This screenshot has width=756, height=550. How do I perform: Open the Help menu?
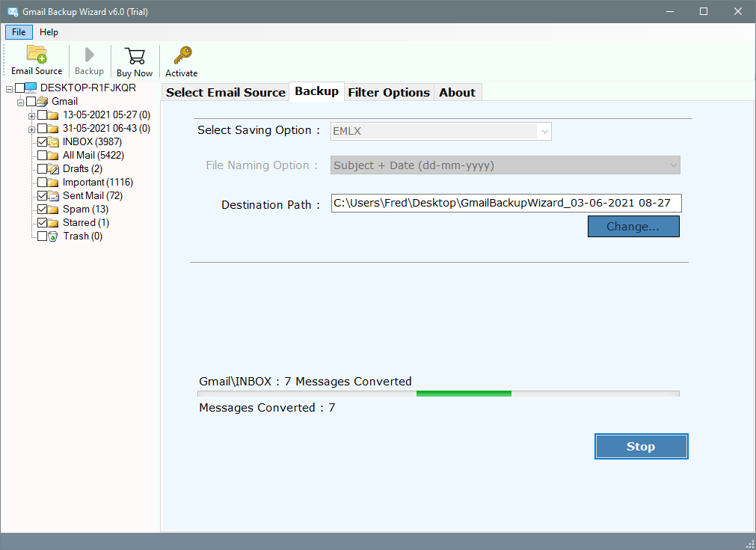49,32
